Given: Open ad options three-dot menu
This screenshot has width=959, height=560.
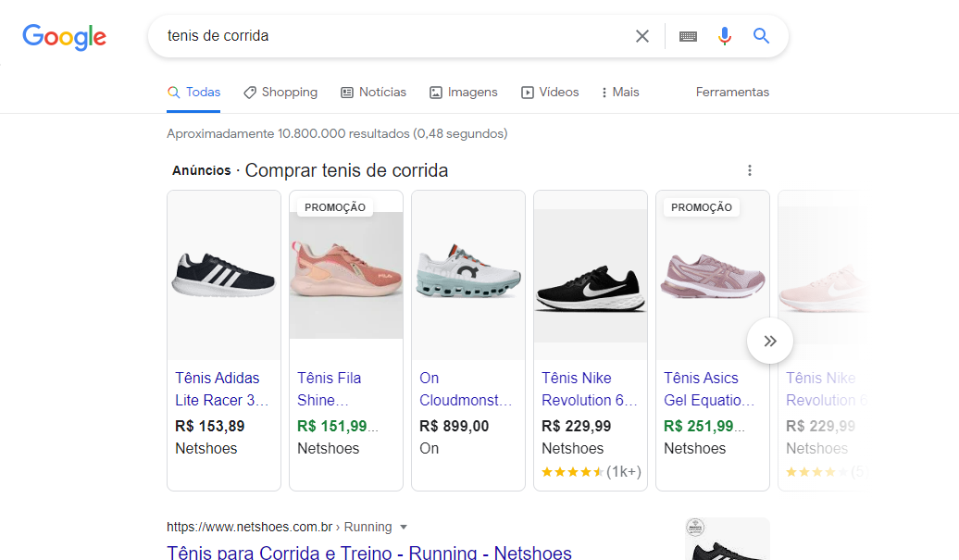Looking at the screenshot, I should coord(750,170).
